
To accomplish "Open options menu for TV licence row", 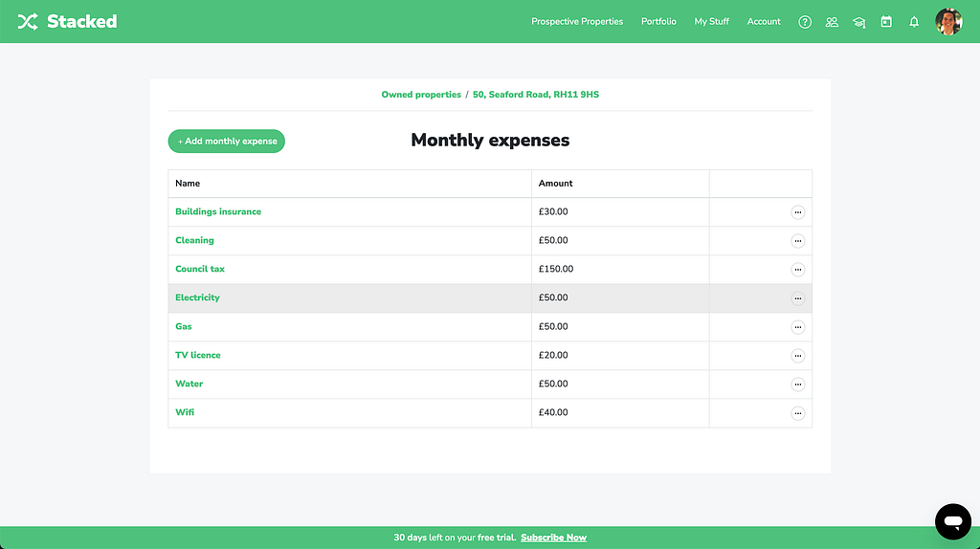I will [x=797, y=356].
